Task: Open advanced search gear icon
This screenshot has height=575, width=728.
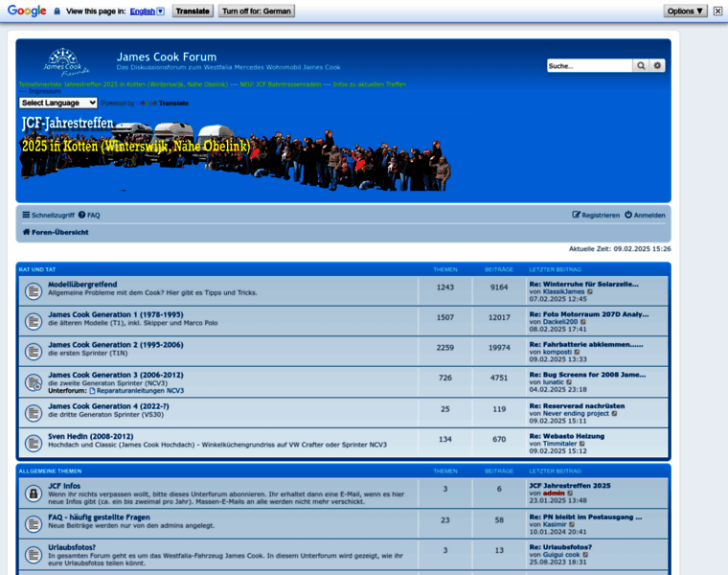Action: coord(657,66)
